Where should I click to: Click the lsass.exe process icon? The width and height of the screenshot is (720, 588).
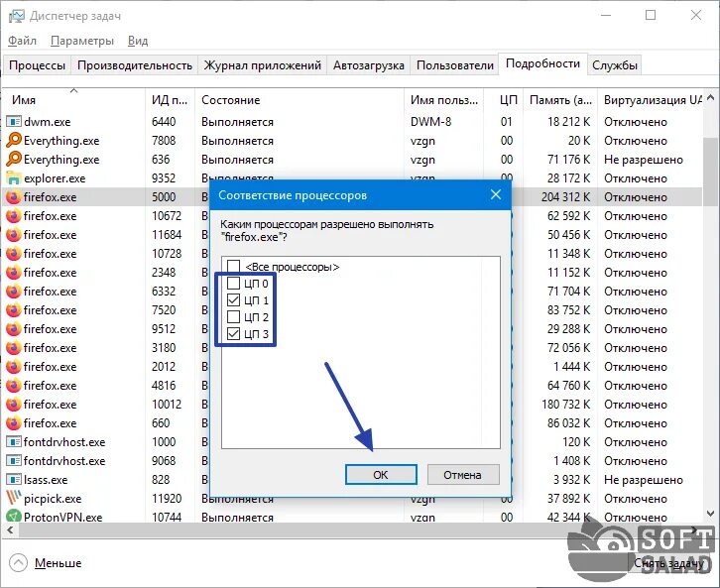pyautogui.click(x=14, y=479)
